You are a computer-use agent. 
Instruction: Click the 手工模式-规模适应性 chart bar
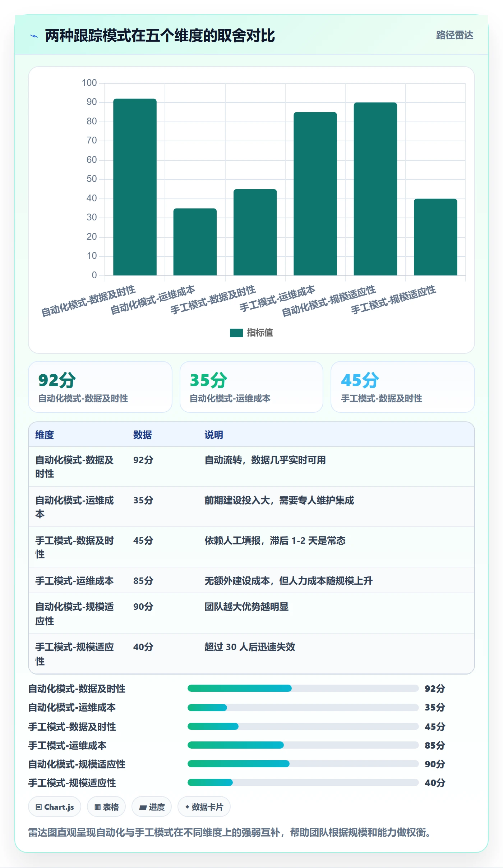pos(435,237)
